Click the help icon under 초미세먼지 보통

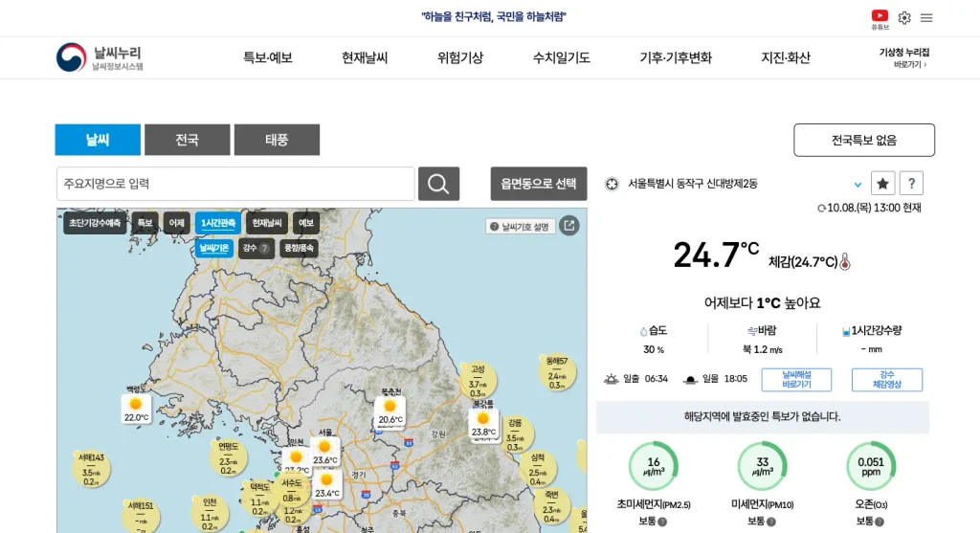662,522
